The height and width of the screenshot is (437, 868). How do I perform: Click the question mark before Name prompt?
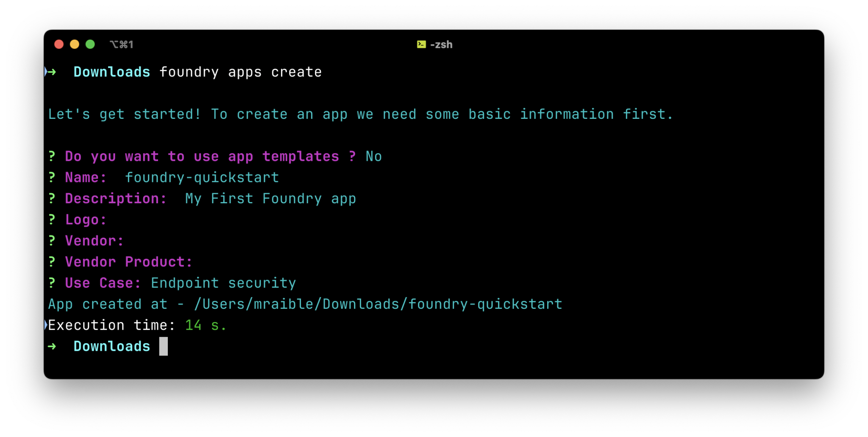(x=52, y=177)
